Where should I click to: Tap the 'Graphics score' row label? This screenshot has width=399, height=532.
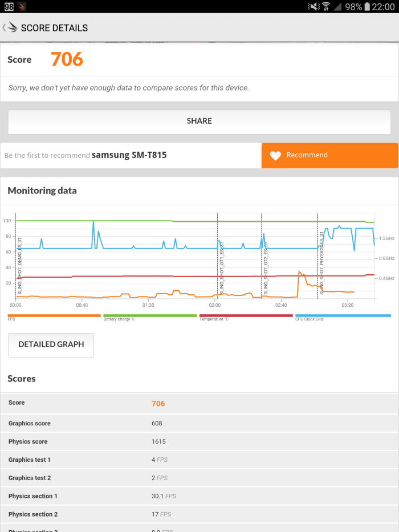point(30,424)
